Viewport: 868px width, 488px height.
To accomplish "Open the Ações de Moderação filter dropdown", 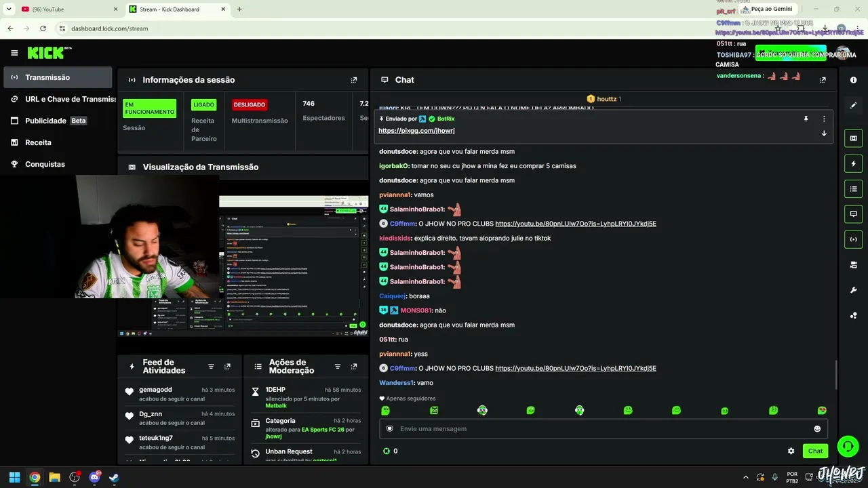I will 337,367.
